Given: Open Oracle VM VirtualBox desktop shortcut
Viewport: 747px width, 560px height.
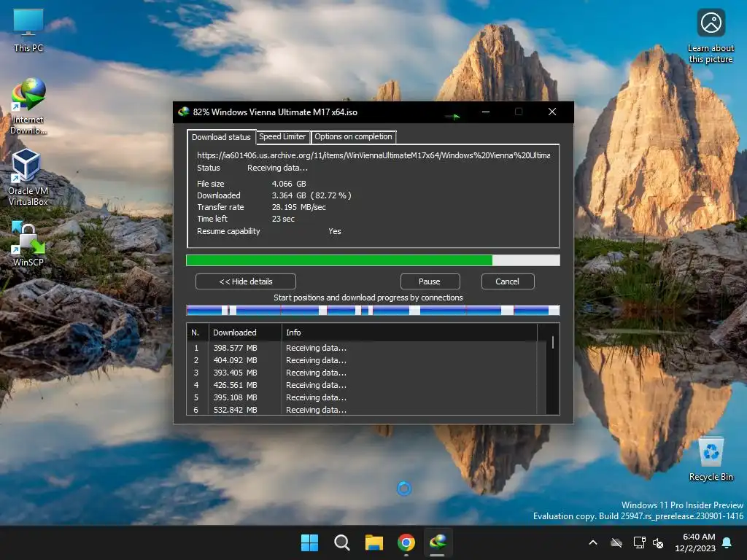Looking at the screenshot, I should (28, 177).
